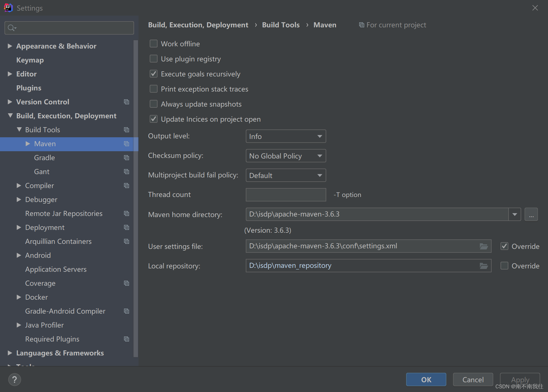Image resolution: width=548 pixels, height=392 pixels.
Task: Open folder browser for User settings file
Action: click(x=483, y=246)
